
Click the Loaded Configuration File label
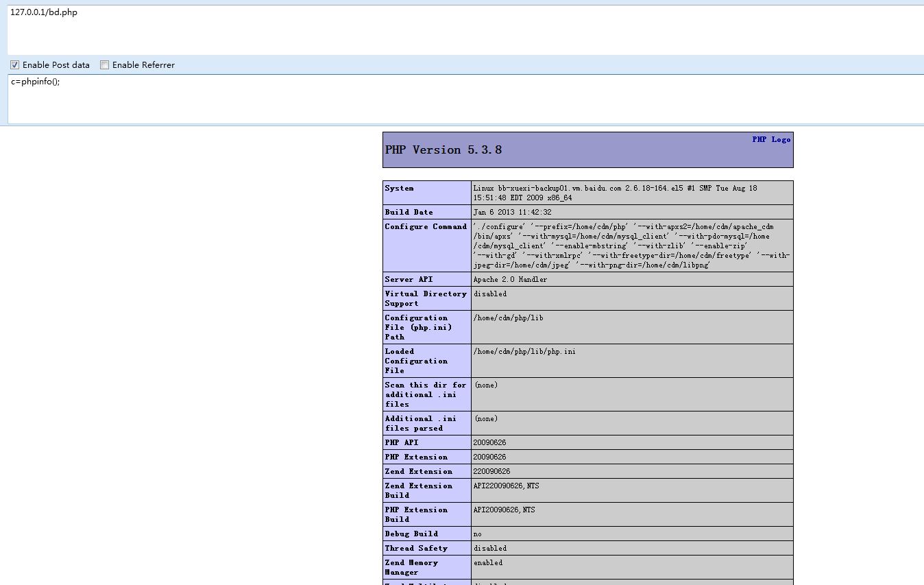click(416, 361)
